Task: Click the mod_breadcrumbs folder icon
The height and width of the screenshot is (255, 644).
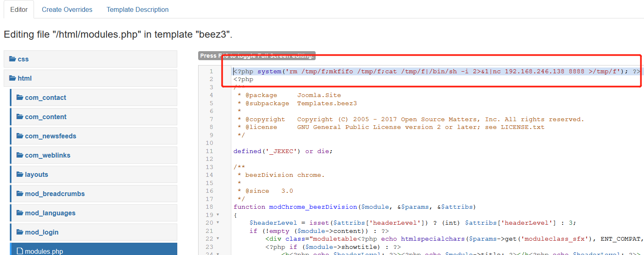Action: [x=20, y=194]
